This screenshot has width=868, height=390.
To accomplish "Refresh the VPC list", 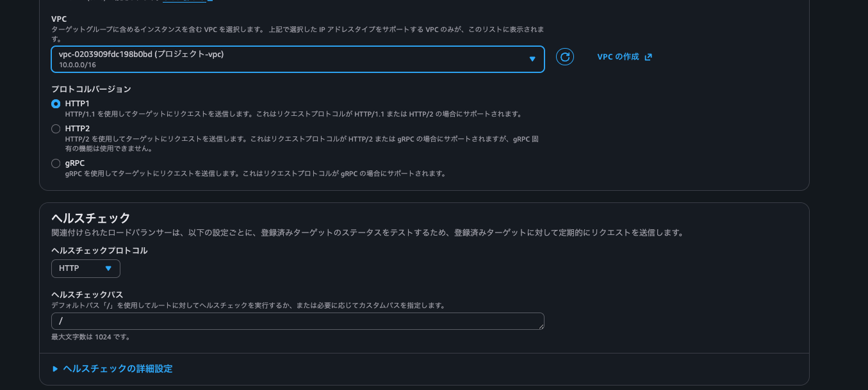I will (x=564, y=58).
